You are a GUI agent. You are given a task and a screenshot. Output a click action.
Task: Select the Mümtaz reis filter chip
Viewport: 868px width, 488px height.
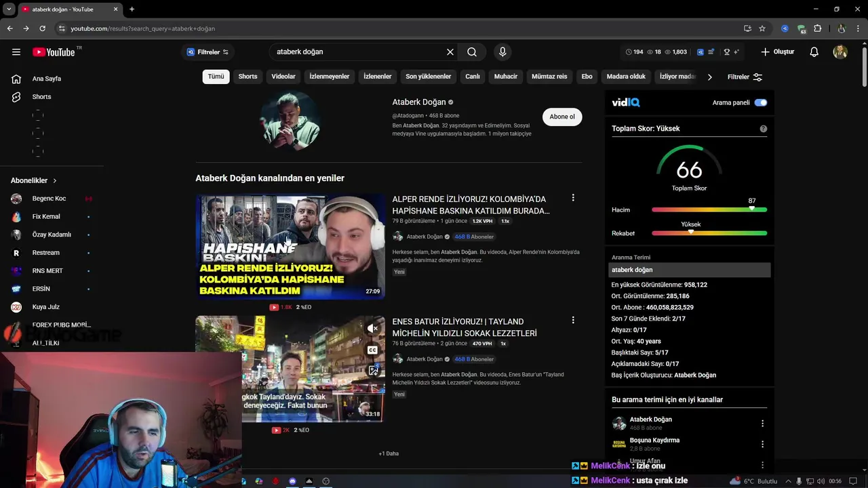coord(549,77)
